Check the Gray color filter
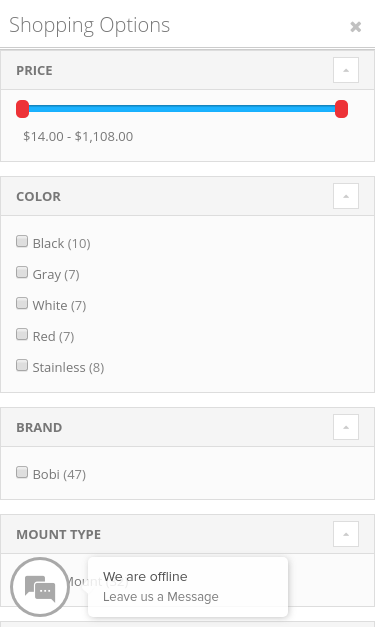Screen dimensions: 375x627 pyautogui.click(x=22, y=272)
